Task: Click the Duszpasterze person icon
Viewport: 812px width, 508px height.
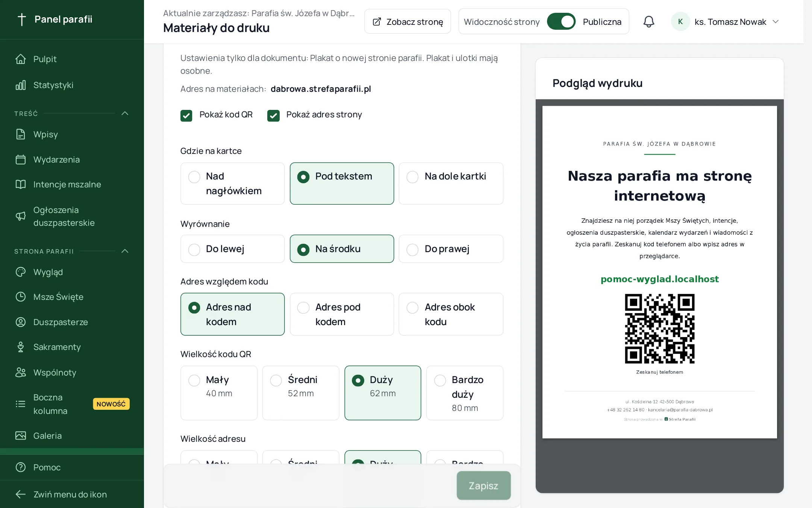Action: pyautogui.click(x=21, y=322)
